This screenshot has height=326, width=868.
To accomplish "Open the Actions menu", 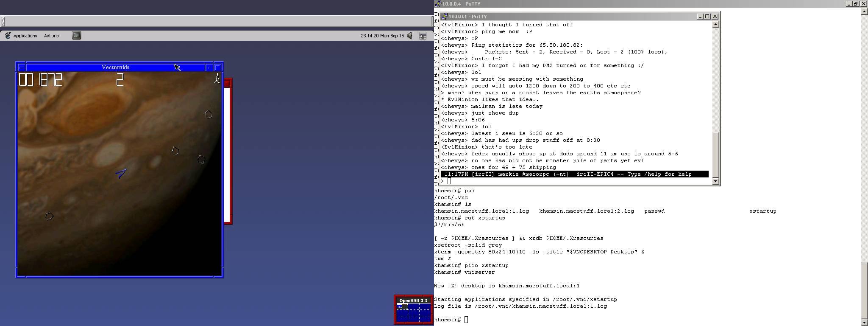I will pyautogui.click(x=51, y=36).
